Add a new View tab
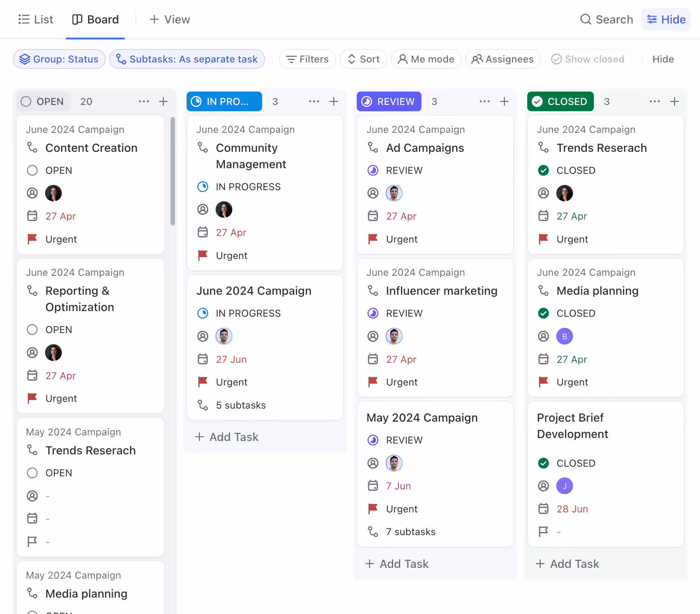 (170, 19)
